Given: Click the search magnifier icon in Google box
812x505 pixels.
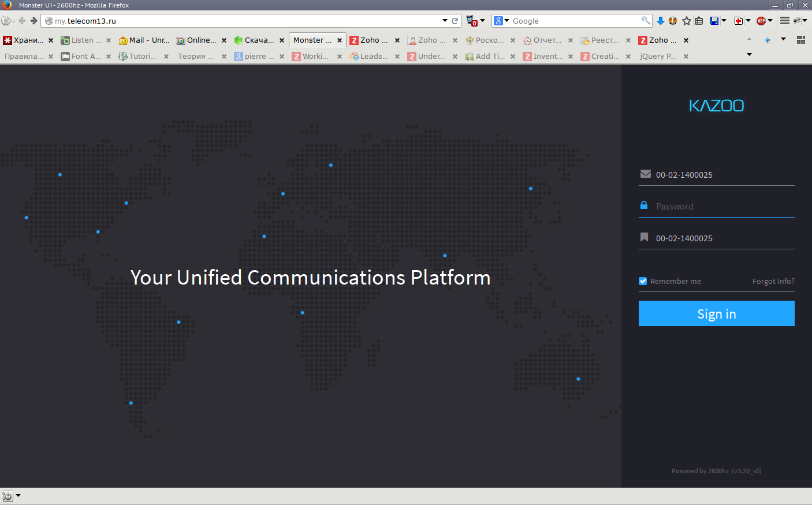Looking at the screenshot, I should click(x=646, y=21).
